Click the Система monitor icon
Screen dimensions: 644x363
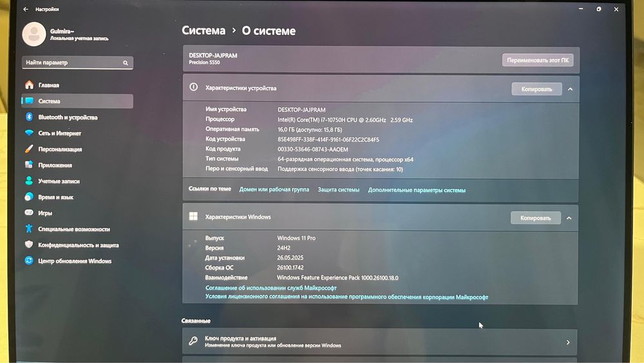click(x=29, y=101)
